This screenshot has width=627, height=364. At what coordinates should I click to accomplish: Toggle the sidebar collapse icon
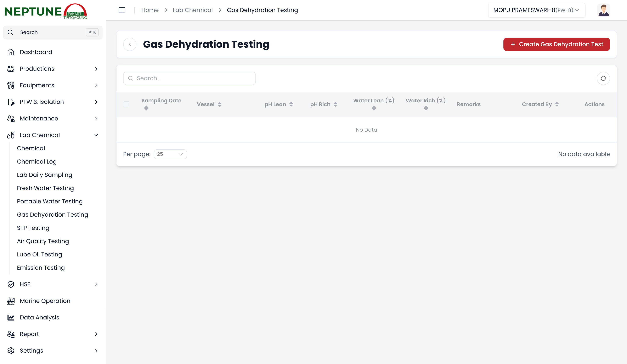point(122,10)
